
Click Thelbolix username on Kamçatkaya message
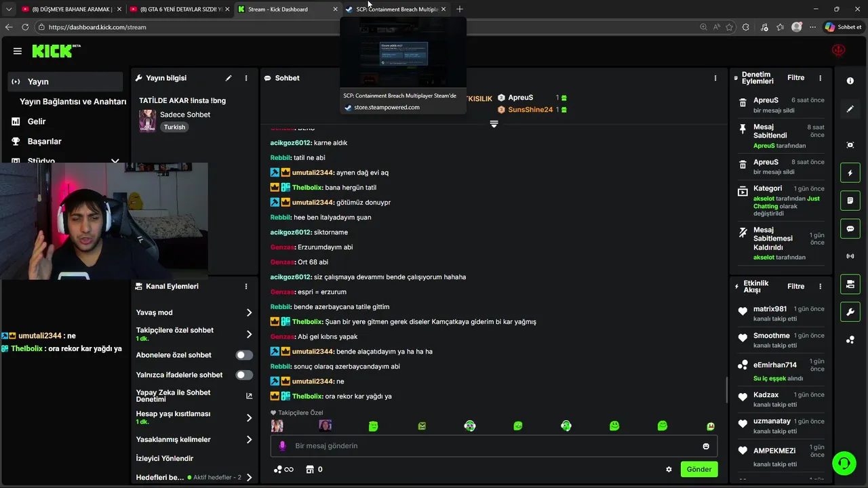[307, 321]
